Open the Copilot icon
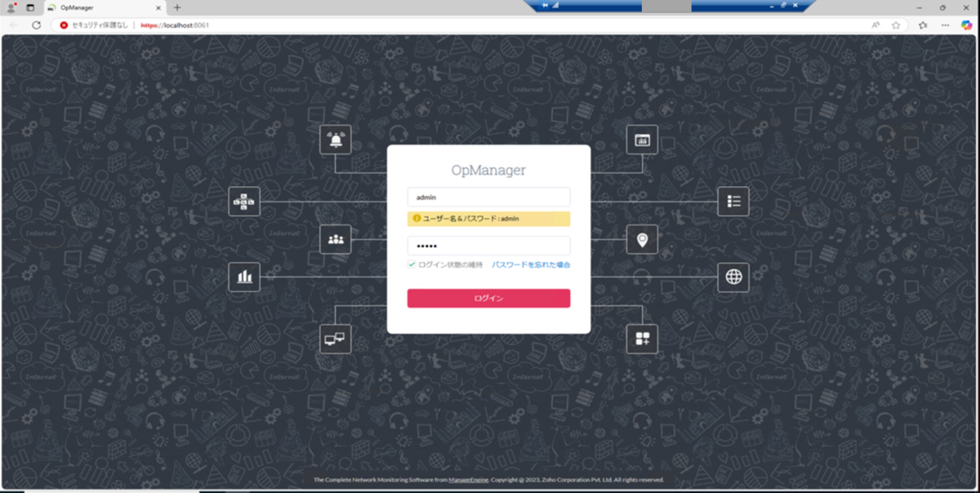 [x=966, y=25]
